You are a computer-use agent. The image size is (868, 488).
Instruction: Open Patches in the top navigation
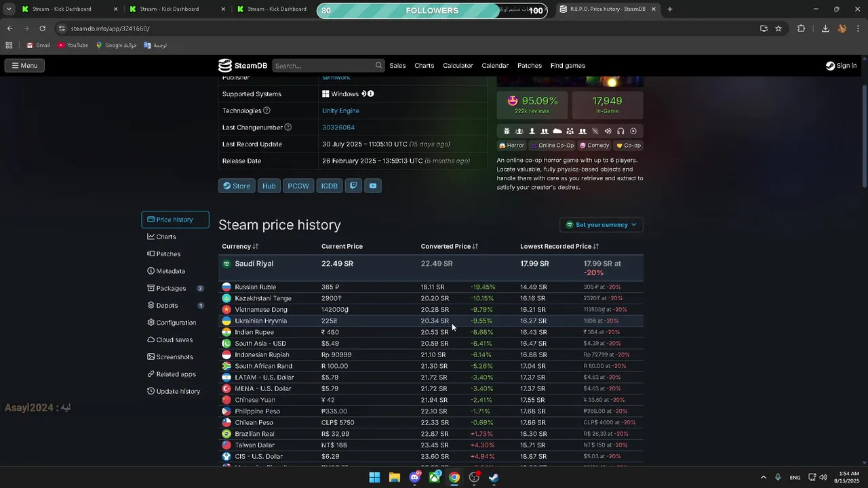[530, 66]
